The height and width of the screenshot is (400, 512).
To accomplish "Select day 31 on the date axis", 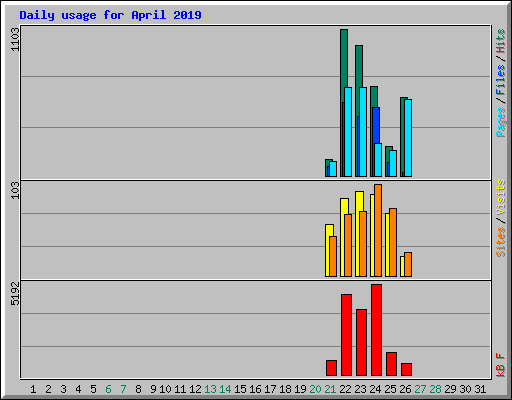I will pyautogui.click(x=480, y=389).
